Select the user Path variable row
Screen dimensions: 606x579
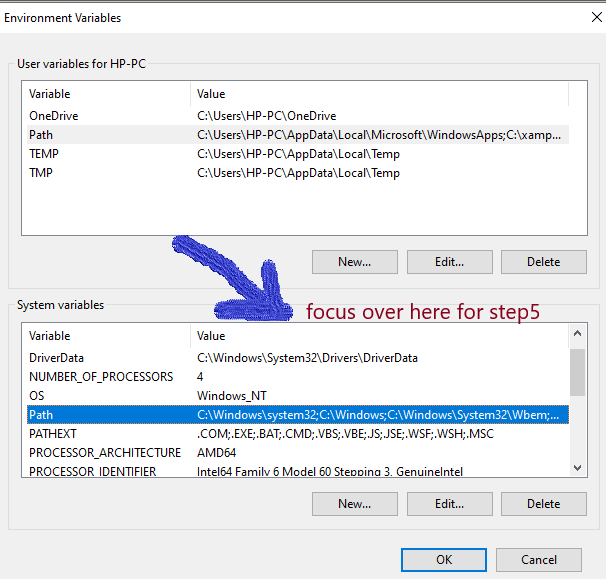coord(42,135)
